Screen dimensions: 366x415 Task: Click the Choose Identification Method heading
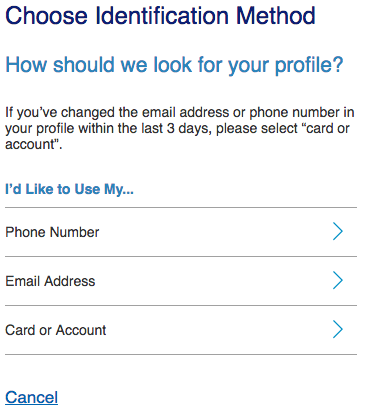point(160,16)
